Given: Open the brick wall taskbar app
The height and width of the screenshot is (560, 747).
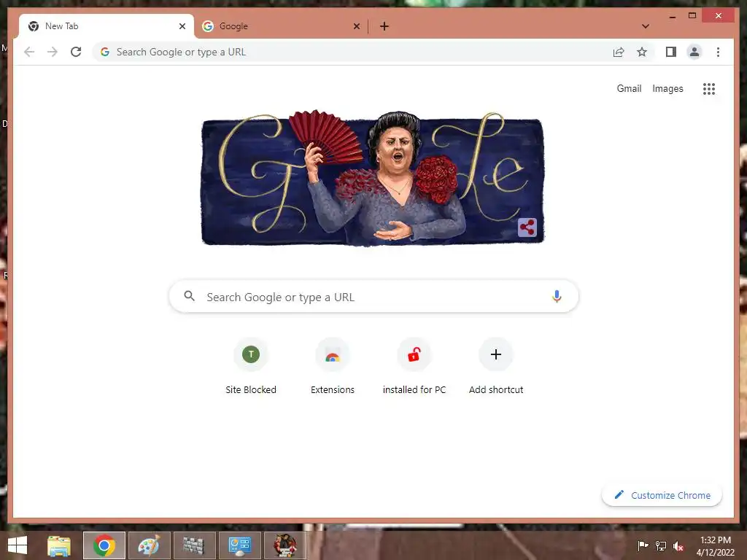Looking at the screenshot, I should [194, 545].
